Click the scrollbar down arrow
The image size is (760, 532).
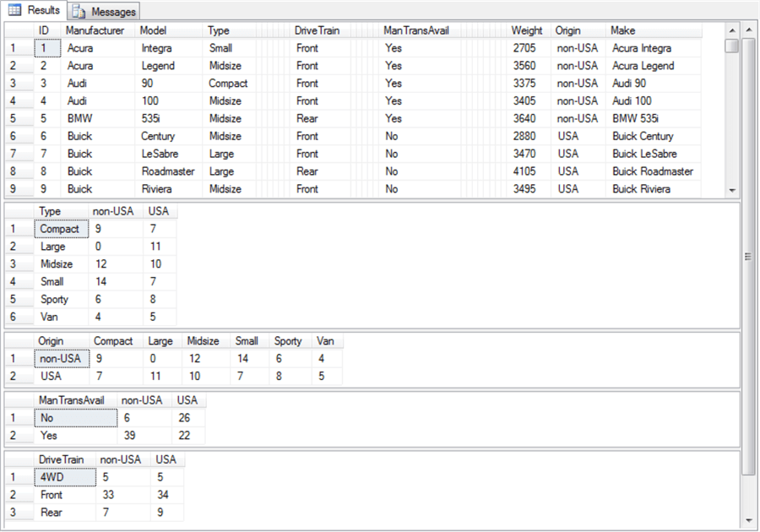pyautogui.click(x=747, y=521)
